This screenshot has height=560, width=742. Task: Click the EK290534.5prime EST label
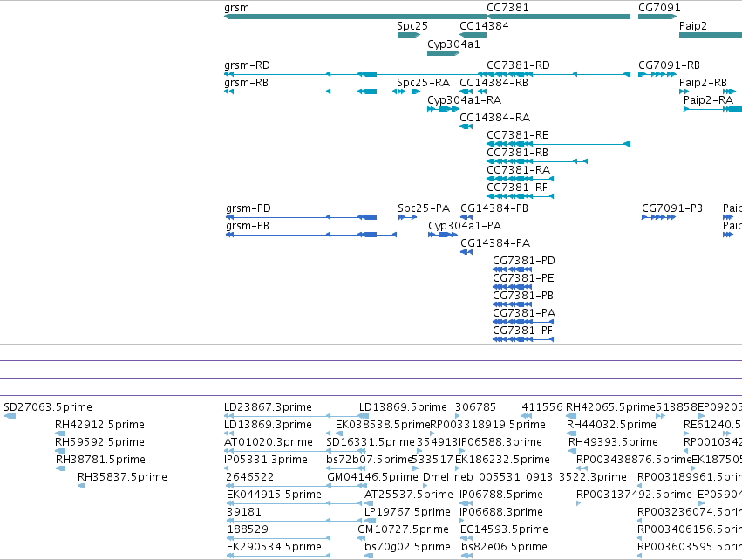click(x=274, y=547)
